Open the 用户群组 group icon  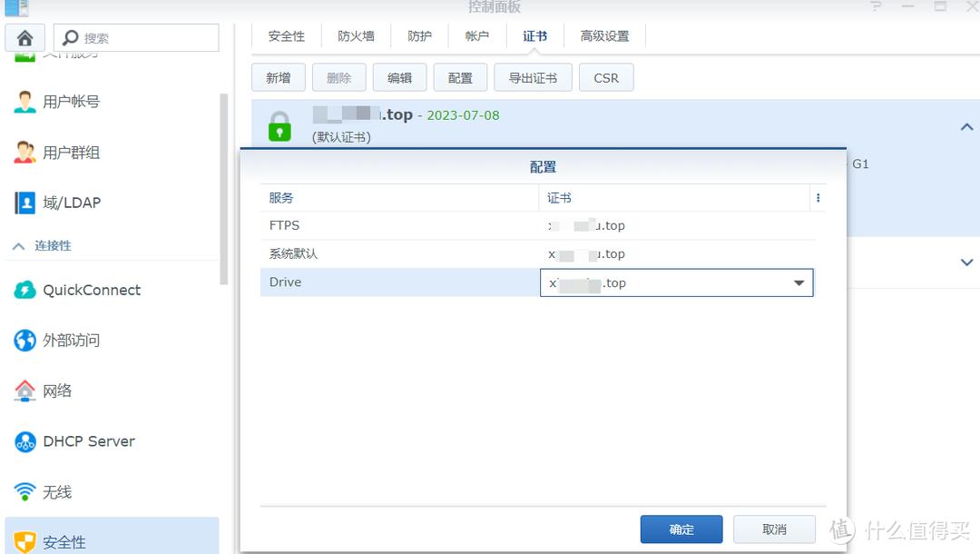click(x=25, y=153)
